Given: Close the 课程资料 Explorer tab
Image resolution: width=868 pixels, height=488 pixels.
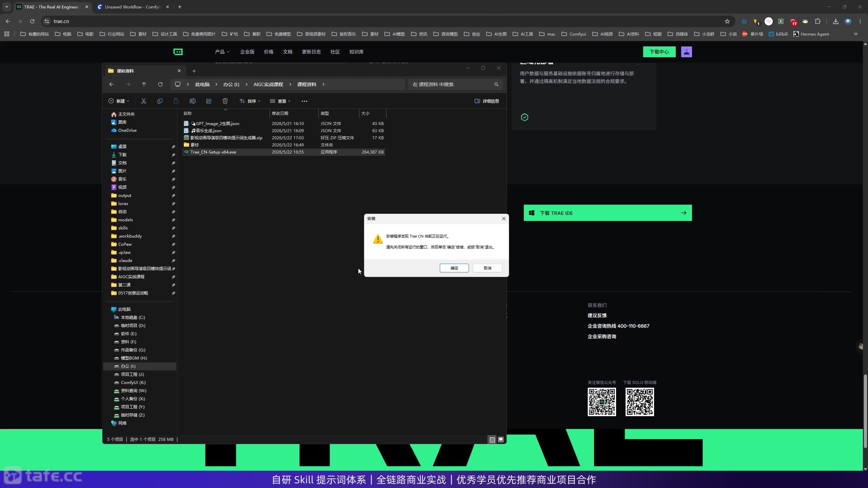Looking at the screenshot, I should coord(179,71).
